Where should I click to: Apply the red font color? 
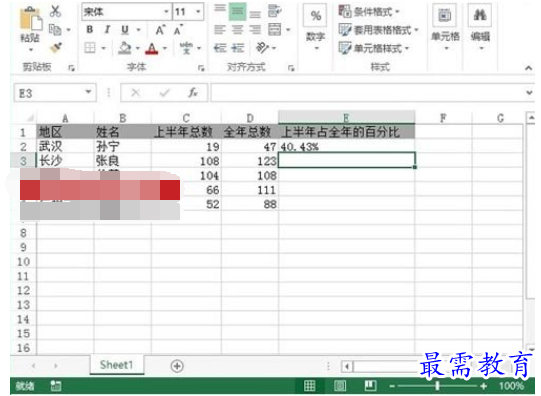(151, 48)
